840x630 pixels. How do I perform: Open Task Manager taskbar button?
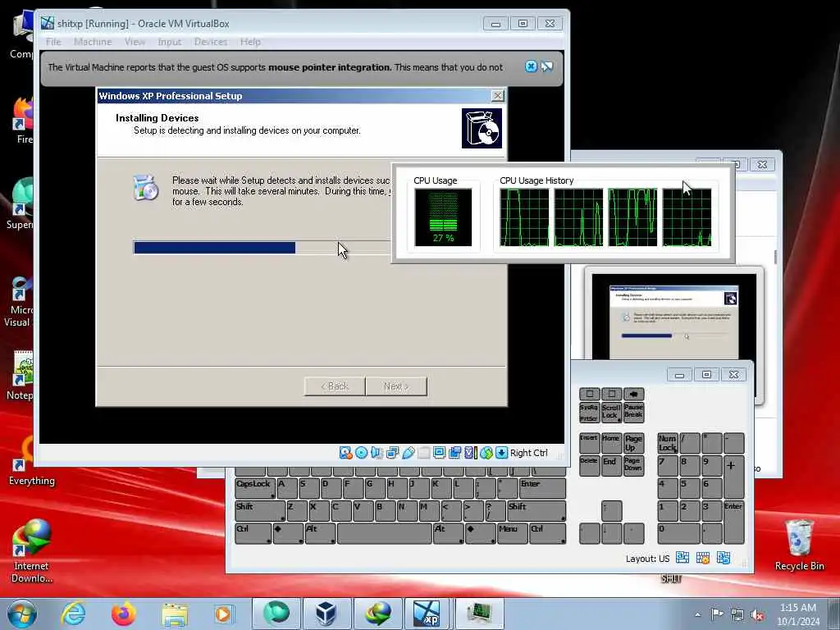click(479, 614)
